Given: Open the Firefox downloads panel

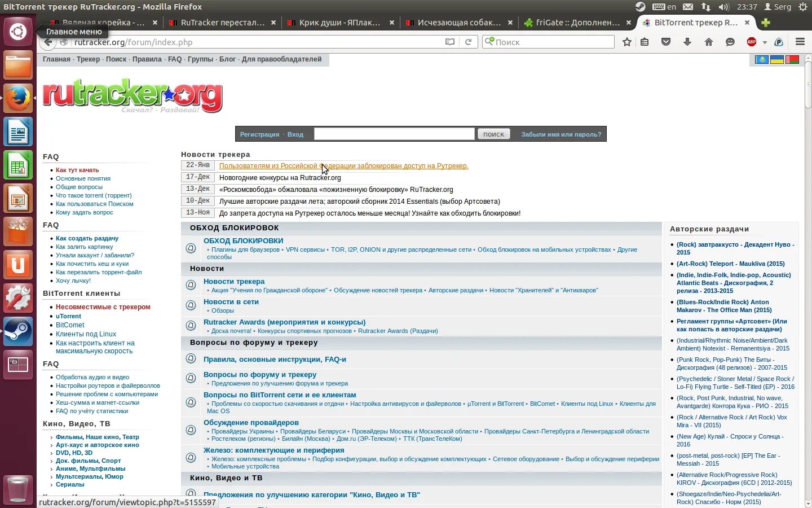Looking at the screenshot, I should pyautogui.click(x=687, y=42).
